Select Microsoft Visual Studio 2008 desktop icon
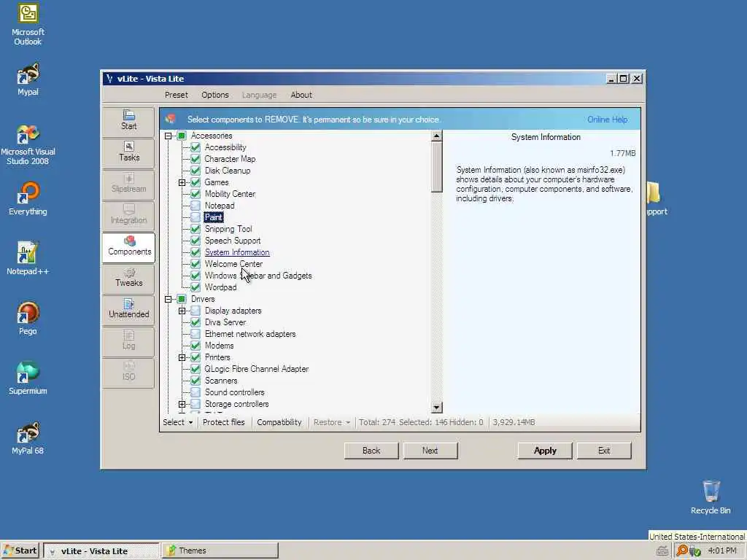747x560 pixels. [28, 145]
